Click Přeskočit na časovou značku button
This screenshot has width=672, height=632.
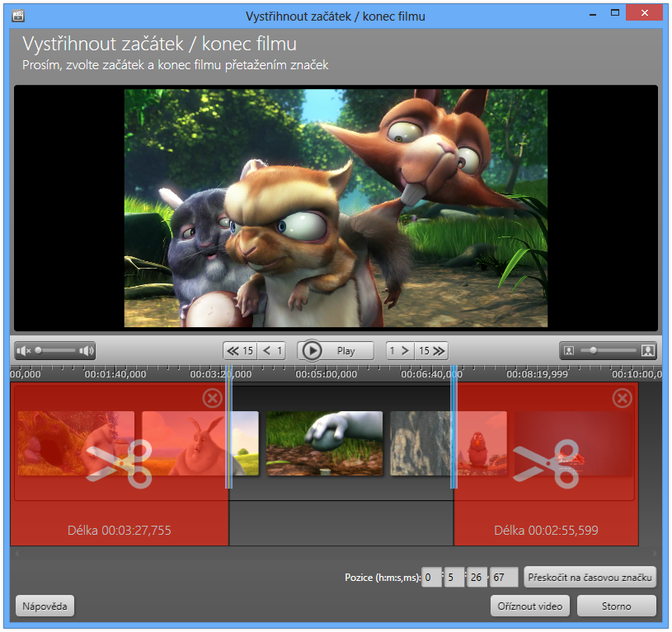pos(590,578)
